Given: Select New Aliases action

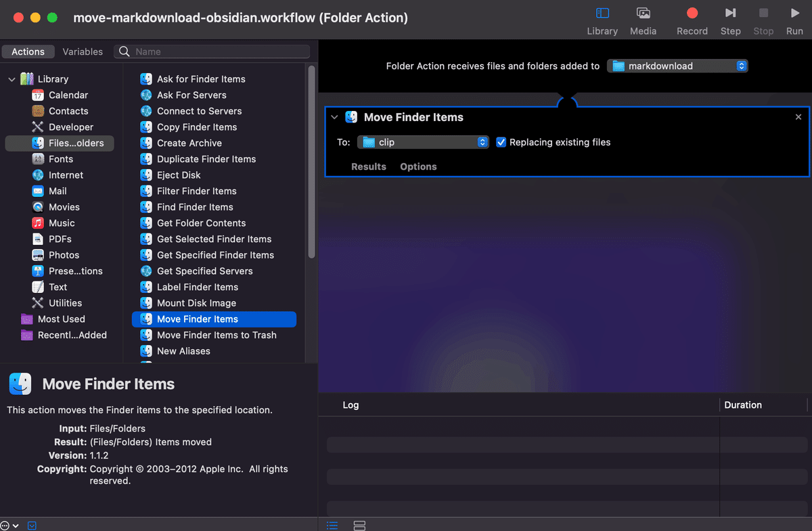Looking at the screenshot, I should coord(183,351).
